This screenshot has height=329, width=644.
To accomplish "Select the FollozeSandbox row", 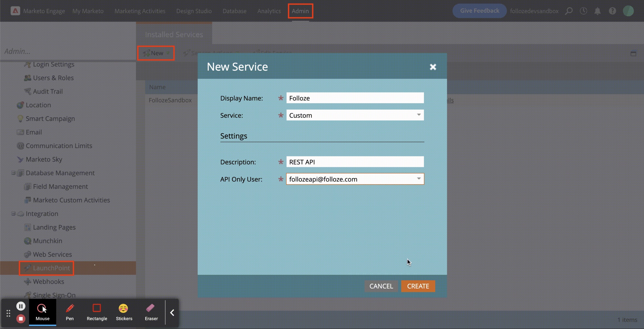I will coord(170,100).
